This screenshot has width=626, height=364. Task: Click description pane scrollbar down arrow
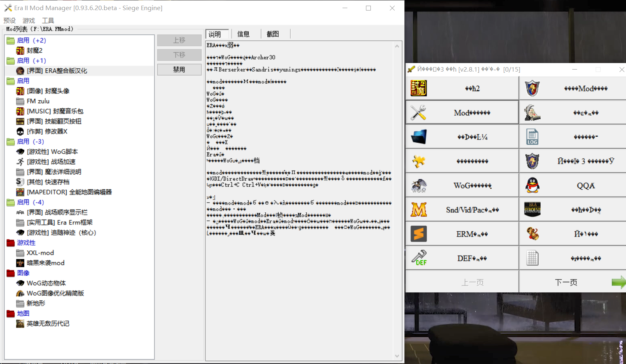tap(397, 356)
